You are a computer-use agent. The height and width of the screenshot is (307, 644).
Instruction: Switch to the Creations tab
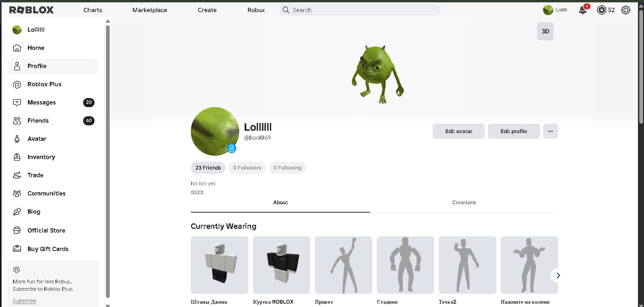click(464, 203)
